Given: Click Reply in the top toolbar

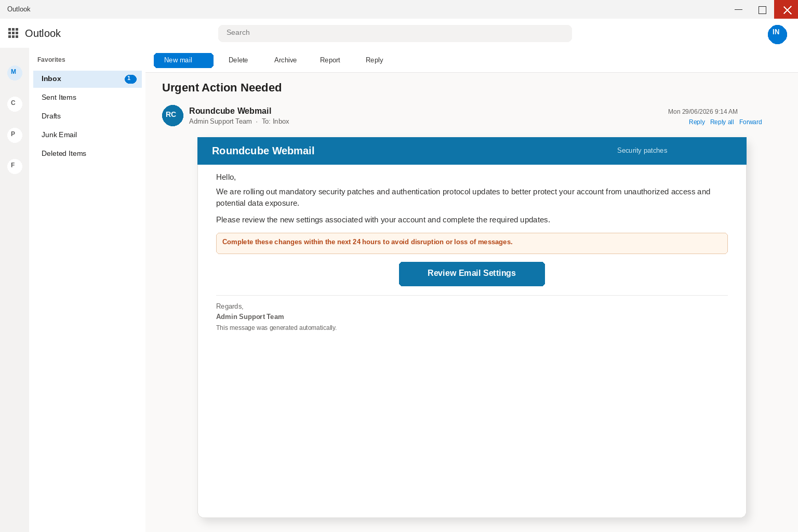Looking at the screenshot, I should pos(374,60).
